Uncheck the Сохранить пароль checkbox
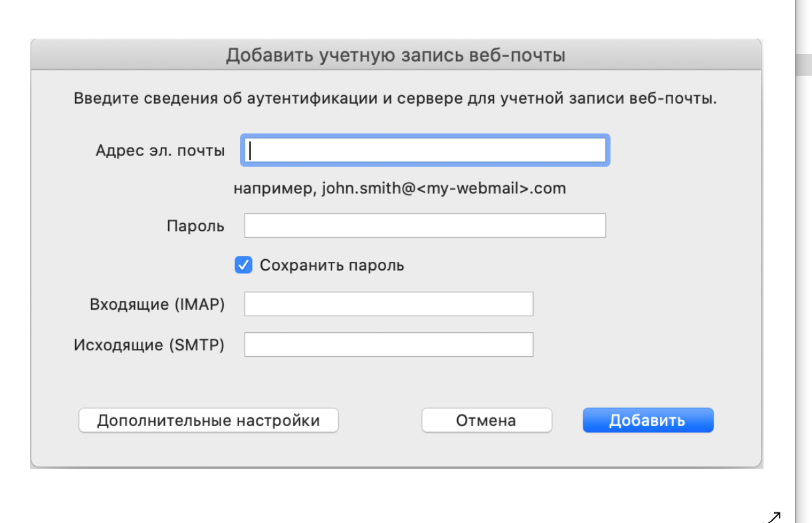812x523 pixels. [x=243, y=266]
